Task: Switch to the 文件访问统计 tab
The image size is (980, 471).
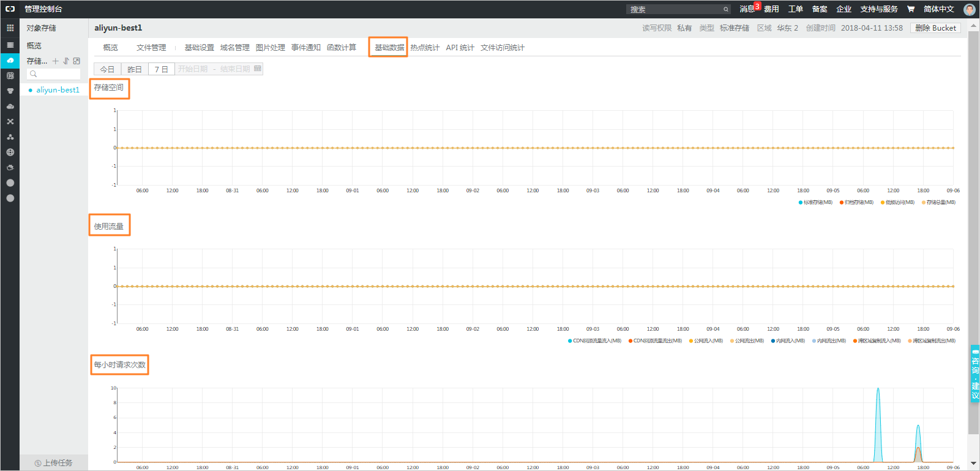Action: point(503,48)
